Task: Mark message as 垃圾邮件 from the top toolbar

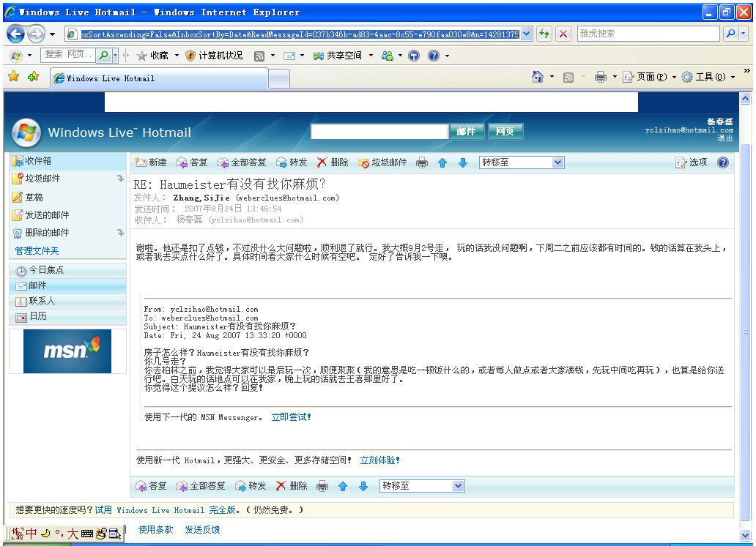Action: [382, 163]
